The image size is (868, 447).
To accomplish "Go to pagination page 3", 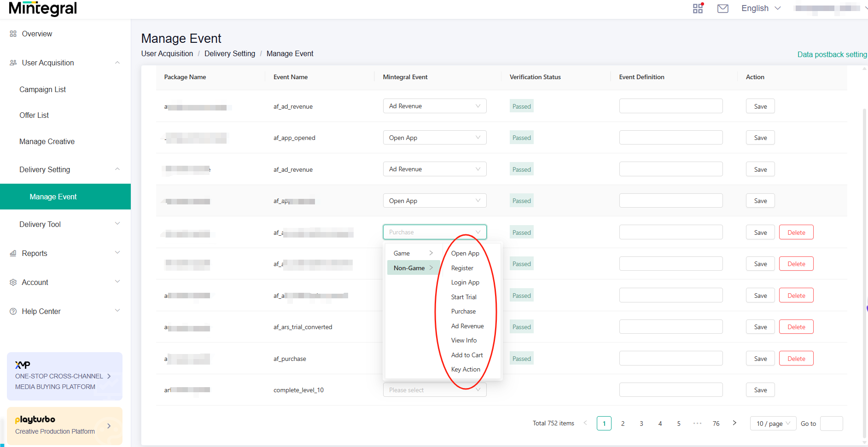I will (x=641, y=424).
